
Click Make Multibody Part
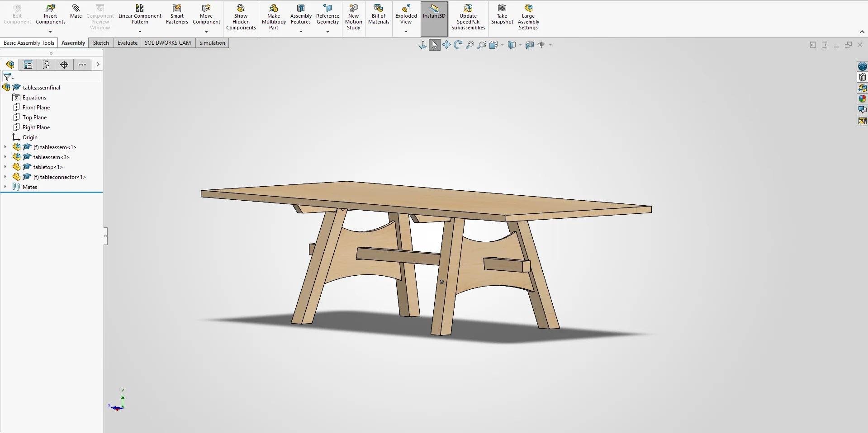(274, 17)
